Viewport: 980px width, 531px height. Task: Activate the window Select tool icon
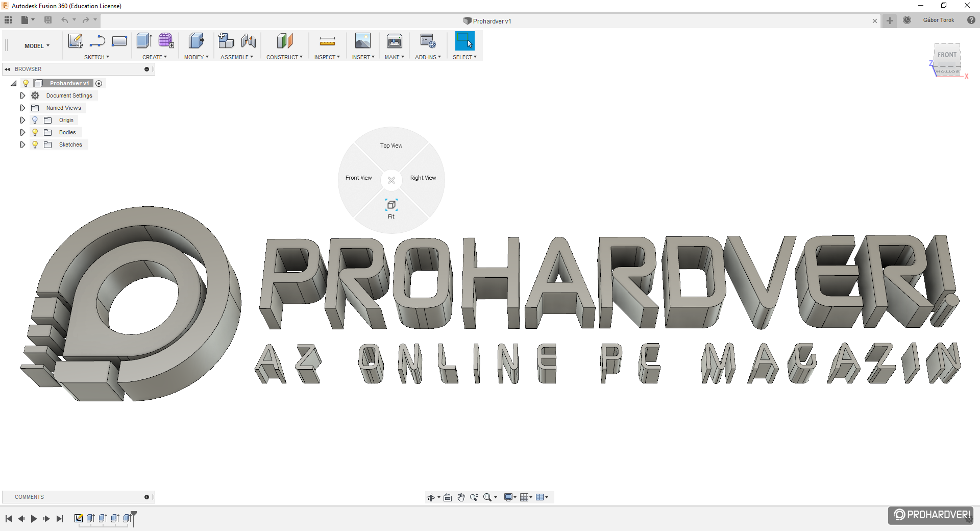click(464, 41)
